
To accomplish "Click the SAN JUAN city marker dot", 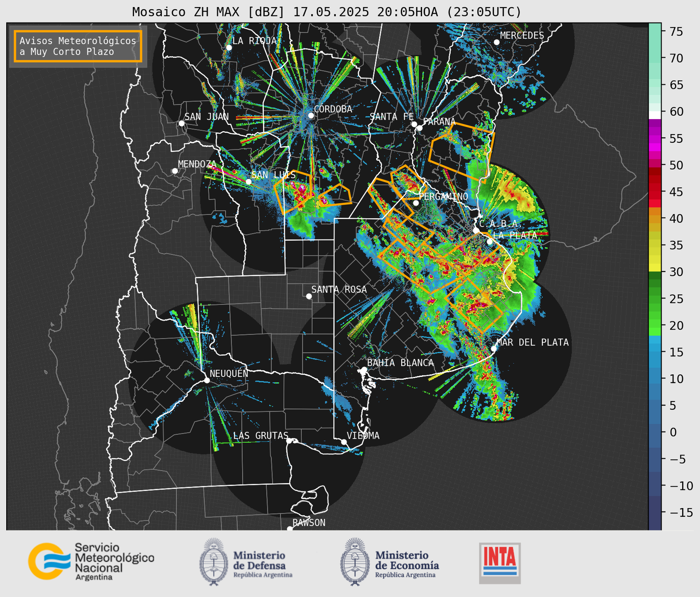I will (181, 123).
